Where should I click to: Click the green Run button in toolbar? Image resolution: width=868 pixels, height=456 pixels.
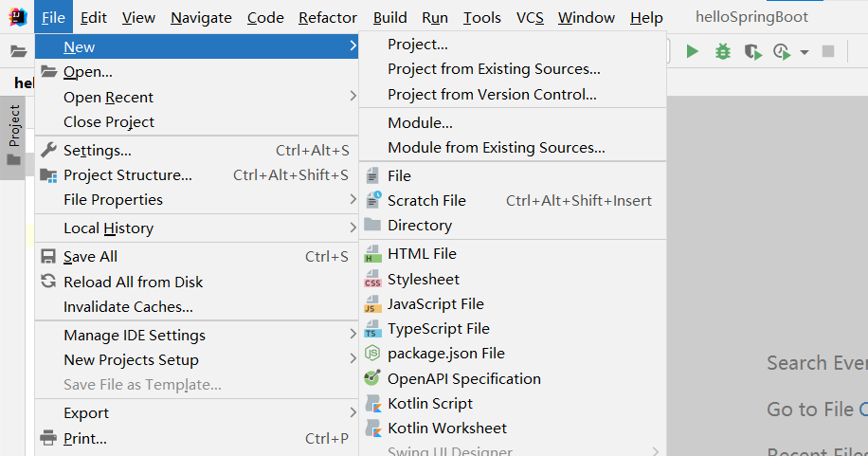[x=693, y=51]
